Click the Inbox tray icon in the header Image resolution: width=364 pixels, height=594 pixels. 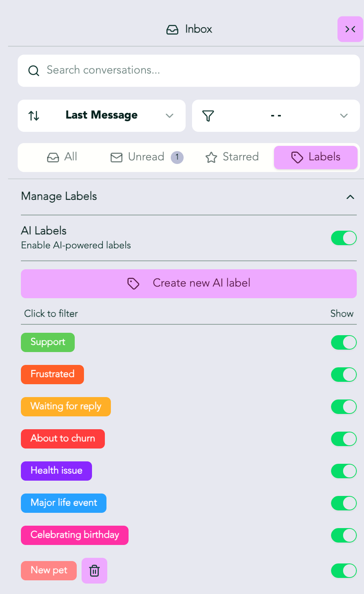click(x=172, y=30)
